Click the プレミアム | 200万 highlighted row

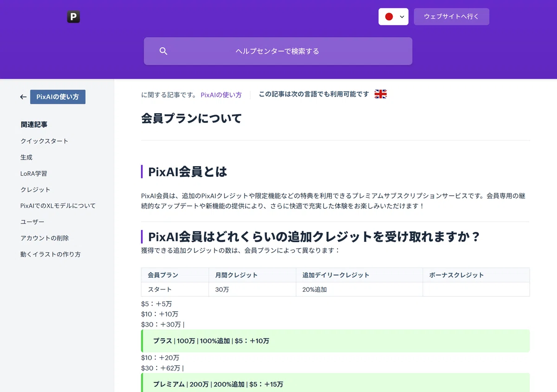click(x=335, y=383)
